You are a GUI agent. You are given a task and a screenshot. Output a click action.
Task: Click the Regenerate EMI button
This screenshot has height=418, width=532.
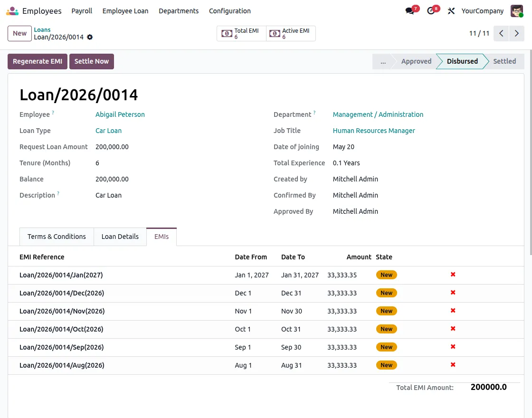[x=38, y=61]
